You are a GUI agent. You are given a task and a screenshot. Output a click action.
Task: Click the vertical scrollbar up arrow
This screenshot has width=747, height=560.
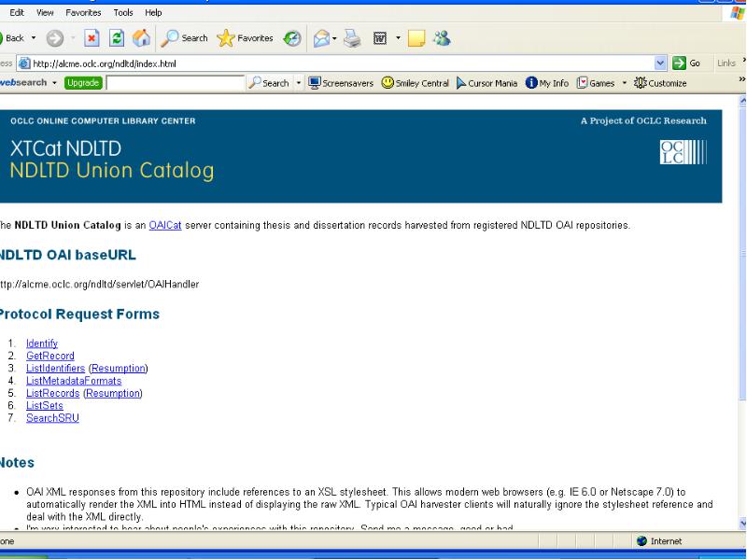(x=742, y=101)
